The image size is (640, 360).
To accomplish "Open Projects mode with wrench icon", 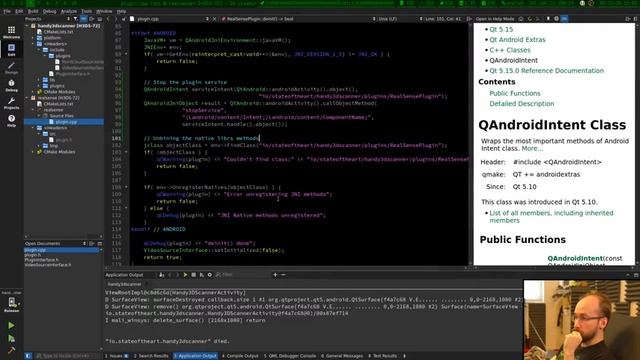I will (x=11, y=103).
